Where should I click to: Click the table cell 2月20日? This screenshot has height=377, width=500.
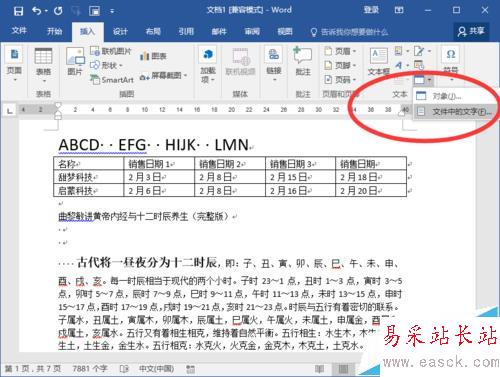[371, 190]
